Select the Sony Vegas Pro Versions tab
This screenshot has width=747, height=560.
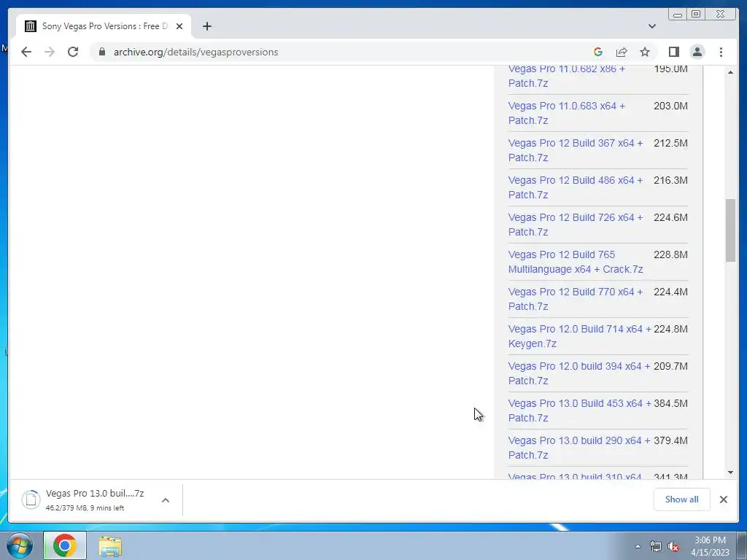104,26
